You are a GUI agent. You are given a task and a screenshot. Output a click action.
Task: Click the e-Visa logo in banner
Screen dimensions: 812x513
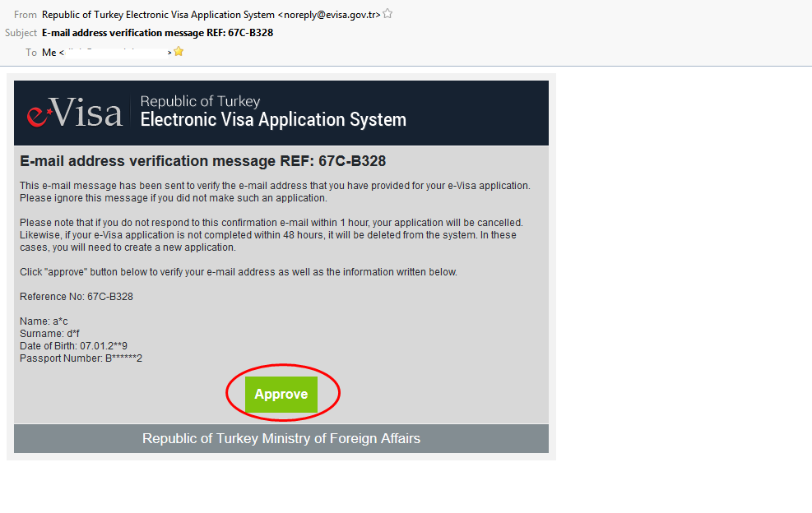click(75, 113)
